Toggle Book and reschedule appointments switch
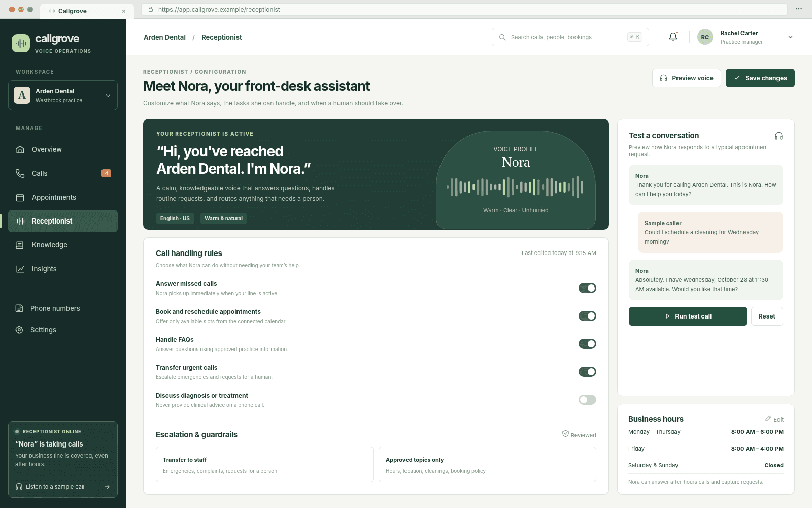 click(587, 316)
